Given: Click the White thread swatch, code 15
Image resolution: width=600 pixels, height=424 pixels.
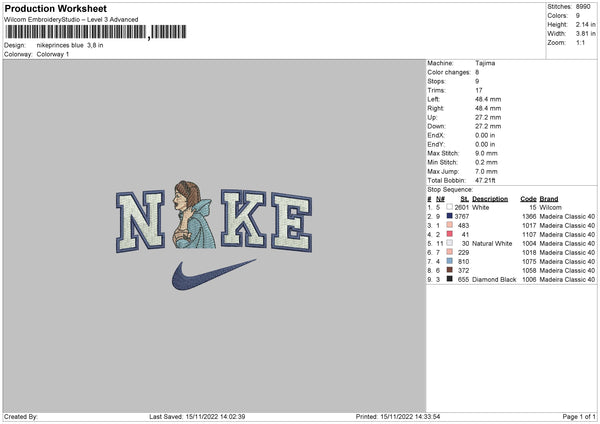Looking at the screenshot, I should pos(449,207).
